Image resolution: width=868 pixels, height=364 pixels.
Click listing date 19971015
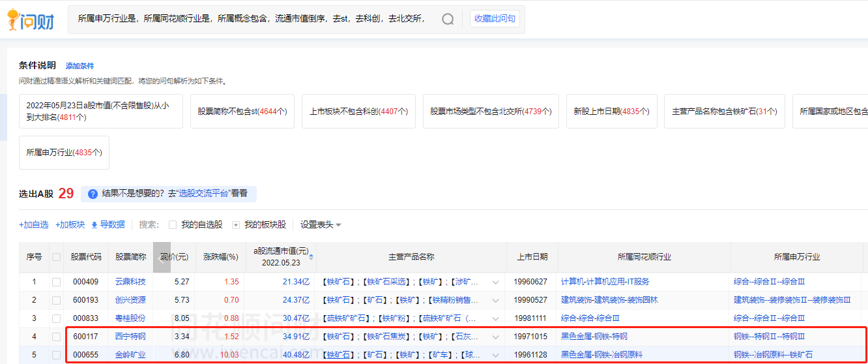coord(532,337)
